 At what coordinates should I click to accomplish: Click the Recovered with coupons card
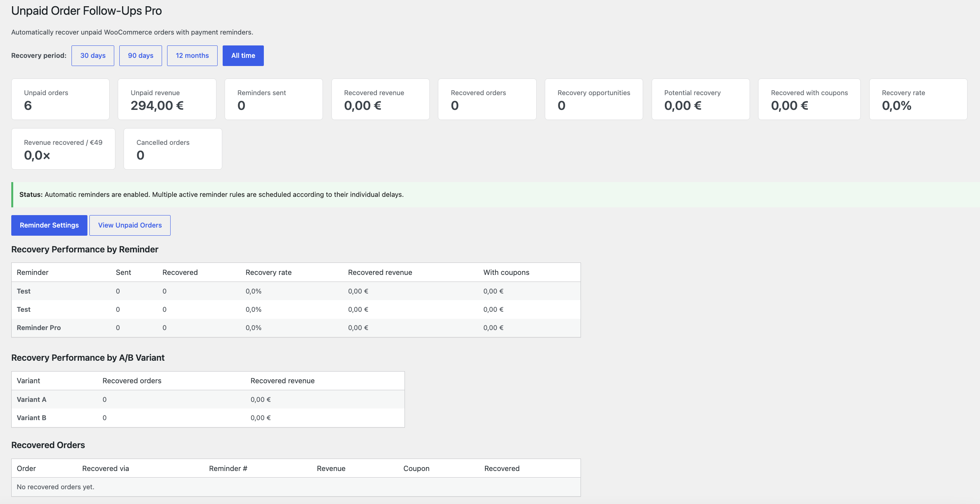tap(809, 99)
